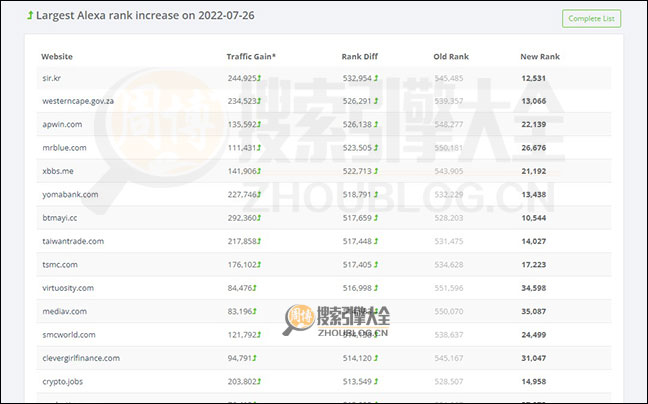Click the green arrow beside the page heading

[x=30, y=15]
